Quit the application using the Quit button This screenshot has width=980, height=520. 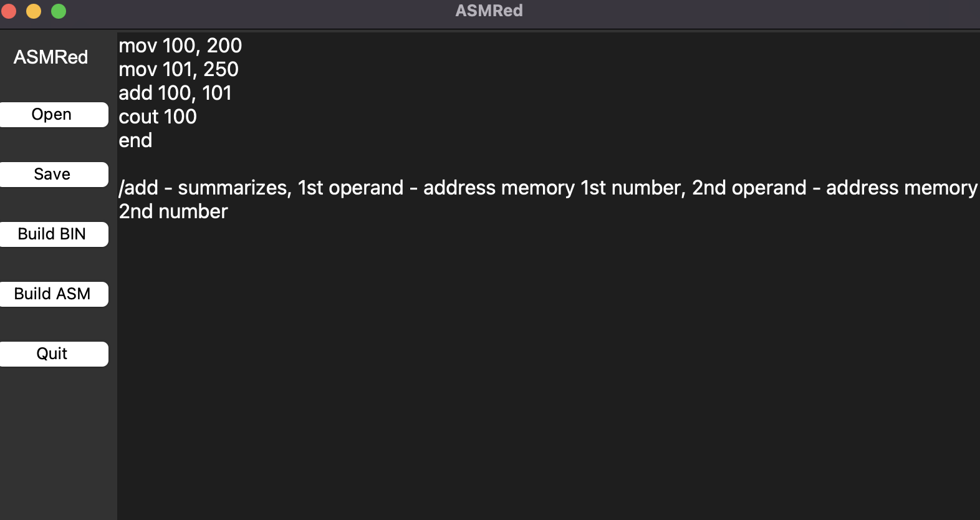52,354
